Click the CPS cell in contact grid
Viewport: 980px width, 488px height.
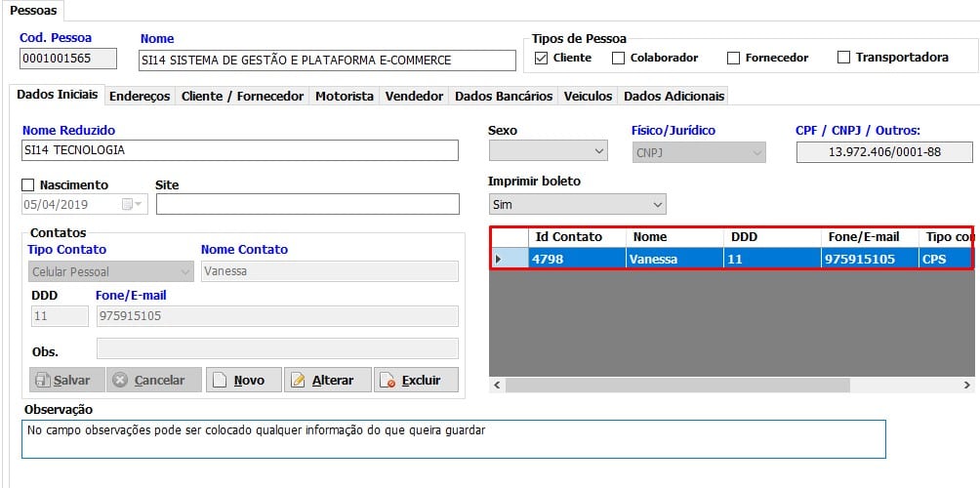coord(946,258)
